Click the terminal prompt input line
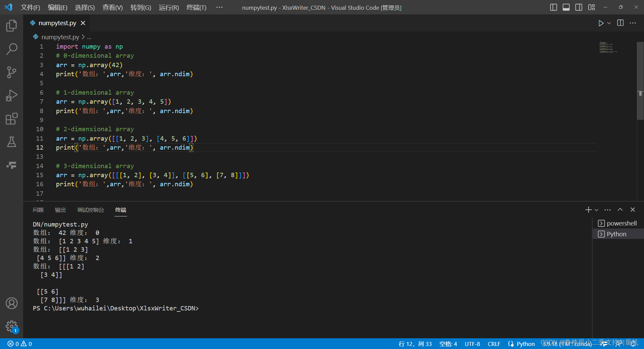The image size is (644, 349). coord(116,308)
